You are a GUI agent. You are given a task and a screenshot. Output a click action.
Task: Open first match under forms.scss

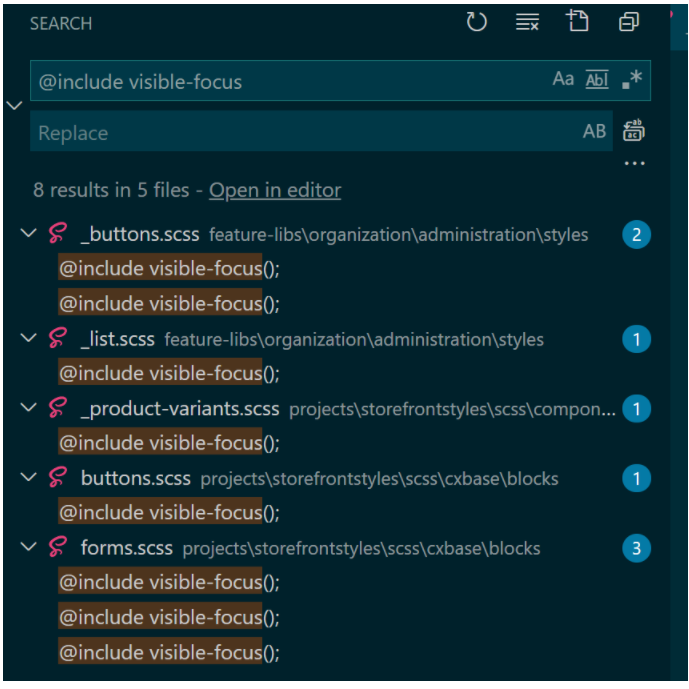[x=169, y=582]
